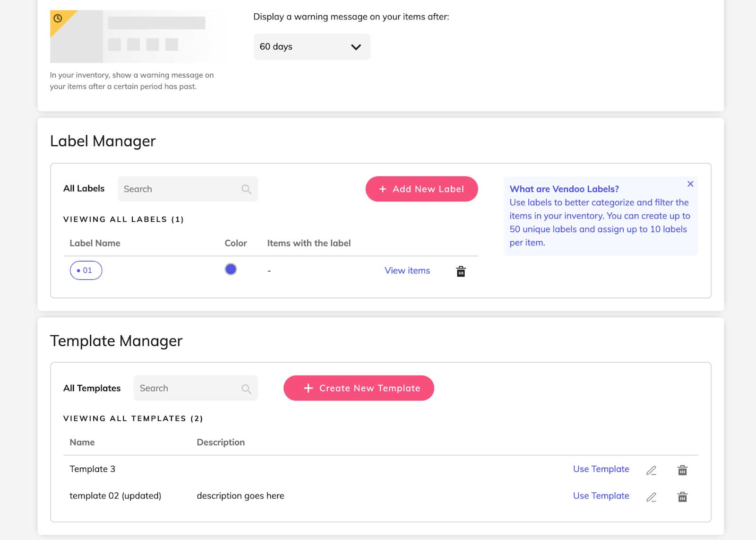This screenshot has height=540, width=756.
Task: Select the All Templates view
Action: (x=92, y=388)
